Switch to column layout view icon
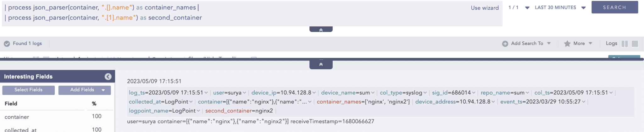This screenshot has height=132, width=644. [625, 44]
